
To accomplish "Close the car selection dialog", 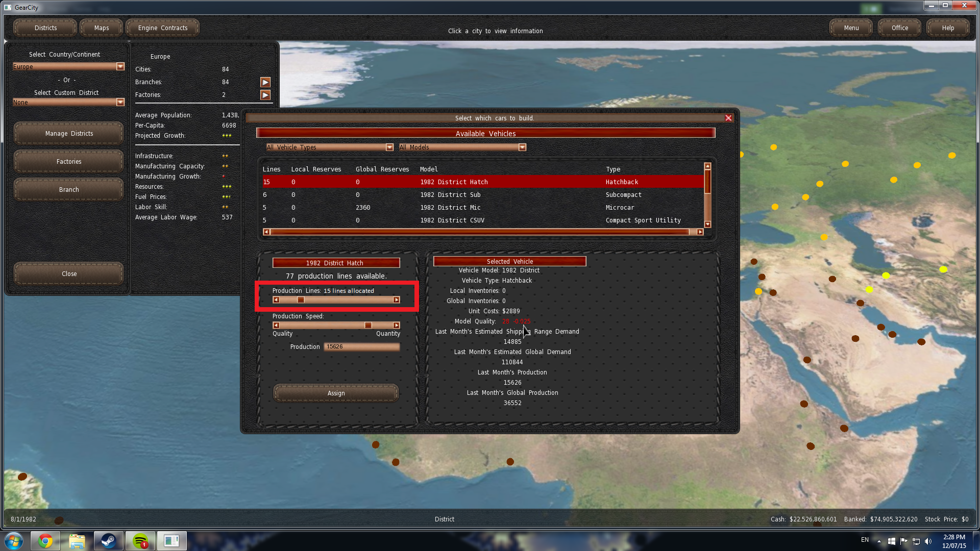I will pos(728,118).
